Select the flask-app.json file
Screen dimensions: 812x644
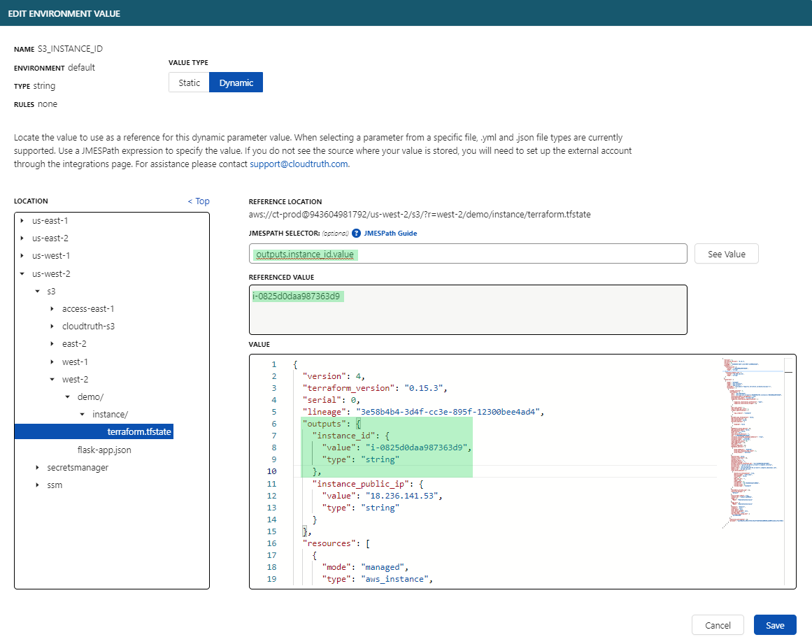click(x=104, y=450)
